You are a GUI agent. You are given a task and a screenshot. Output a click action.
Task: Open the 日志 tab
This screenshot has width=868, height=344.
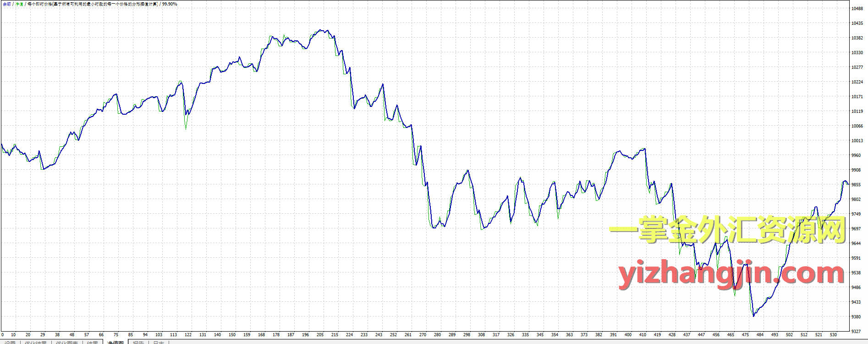point(159,342)
